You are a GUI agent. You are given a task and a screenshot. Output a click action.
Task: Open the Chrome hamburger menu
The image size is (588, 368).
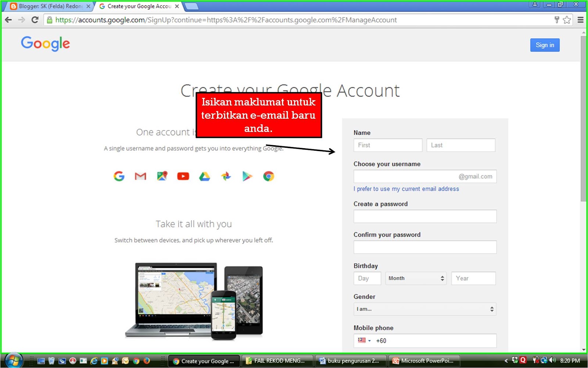click(581, 20)
